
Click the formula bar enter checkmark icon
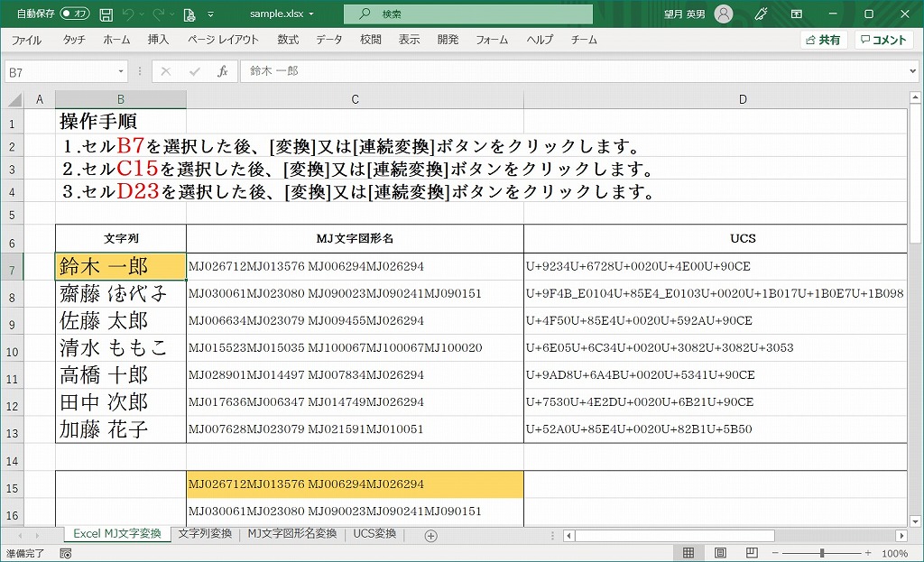click(195, 72)
